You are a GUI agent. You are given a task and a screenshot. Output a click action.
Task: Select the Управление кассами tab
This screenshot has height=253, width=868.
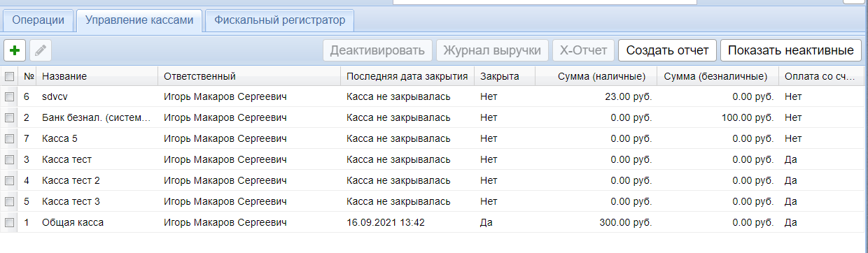[139, 20]
